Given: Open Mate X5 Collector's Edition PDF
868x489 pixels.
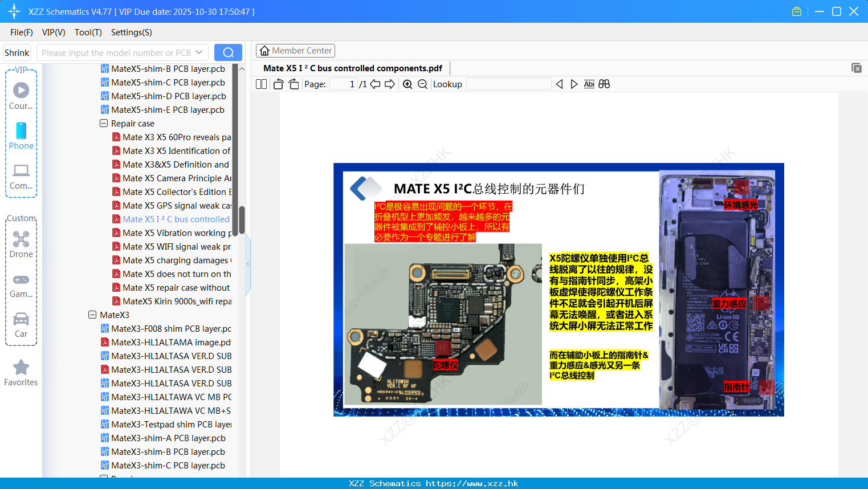Looking at the screenshot, I should pos(172,191).
